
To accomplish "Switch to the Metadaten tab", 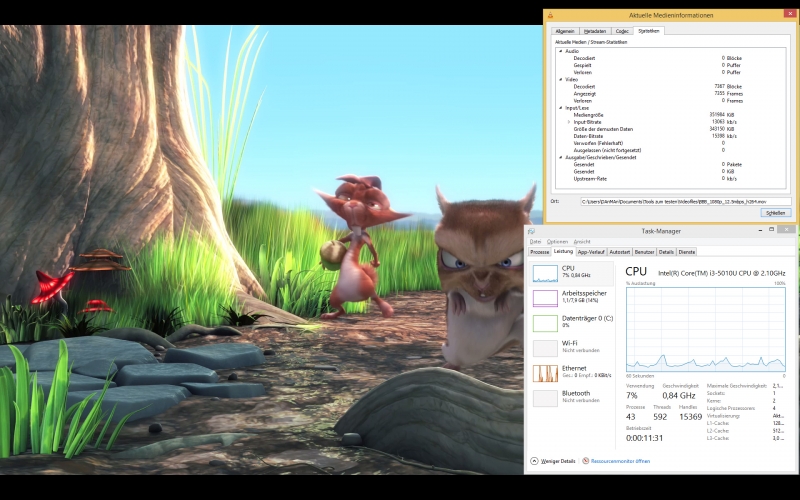I will pyautogui.click(x=594, y=31).
